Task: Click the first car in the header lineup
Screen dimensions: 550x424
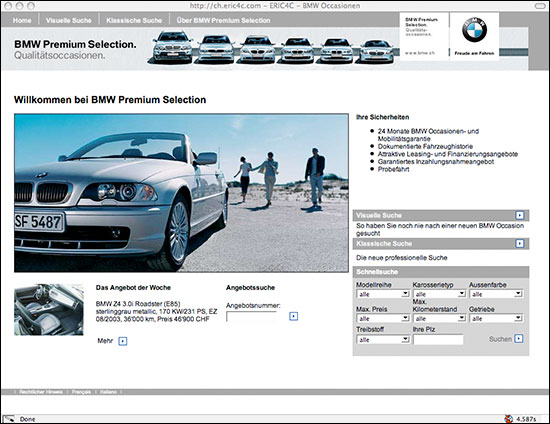Action: point(173,47)
